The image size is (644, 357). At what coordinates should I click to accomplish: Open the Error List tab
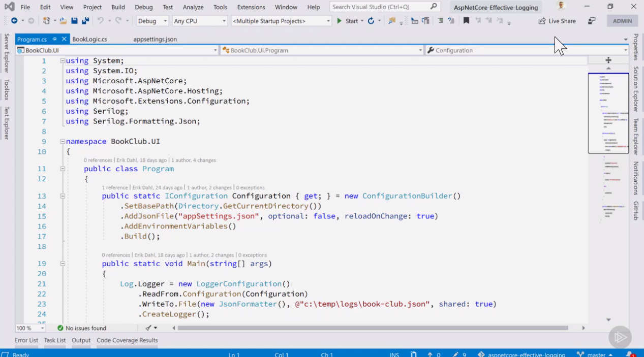pos(26,340)
